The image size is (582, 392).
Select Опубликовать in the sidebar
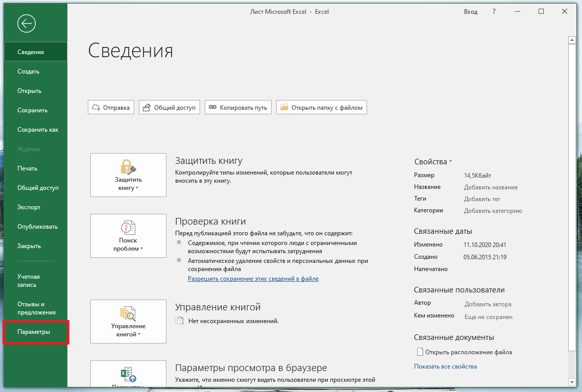(36, 227)
